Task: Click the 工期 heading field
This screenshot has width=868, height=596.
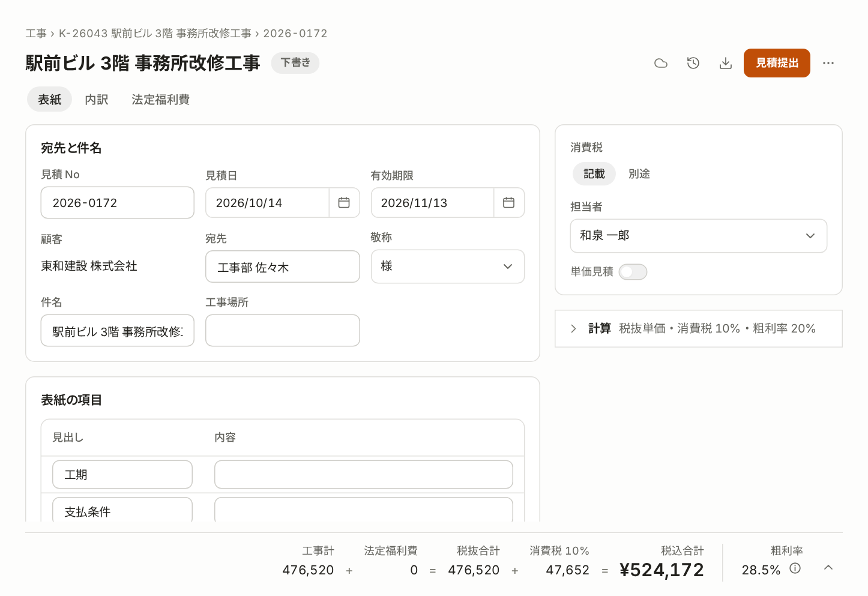Action: point(122,475)
